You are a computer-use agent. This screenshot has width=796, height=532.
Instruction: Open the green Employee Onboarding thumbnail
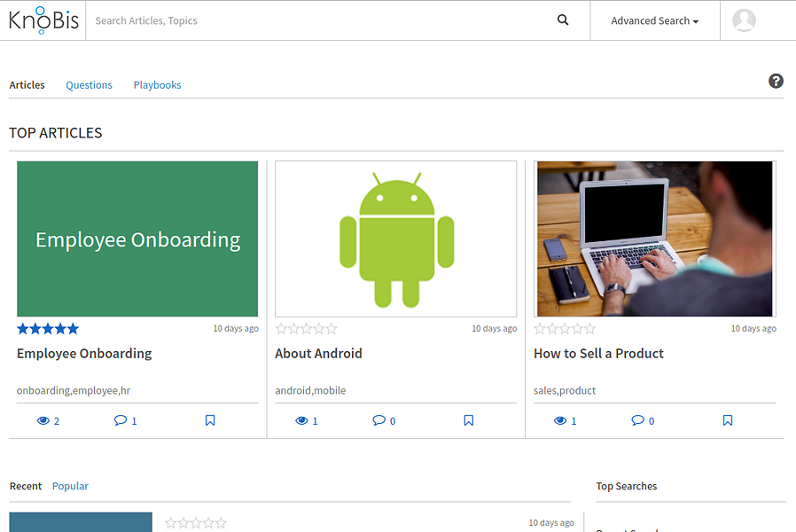click(x=137, y=239)
